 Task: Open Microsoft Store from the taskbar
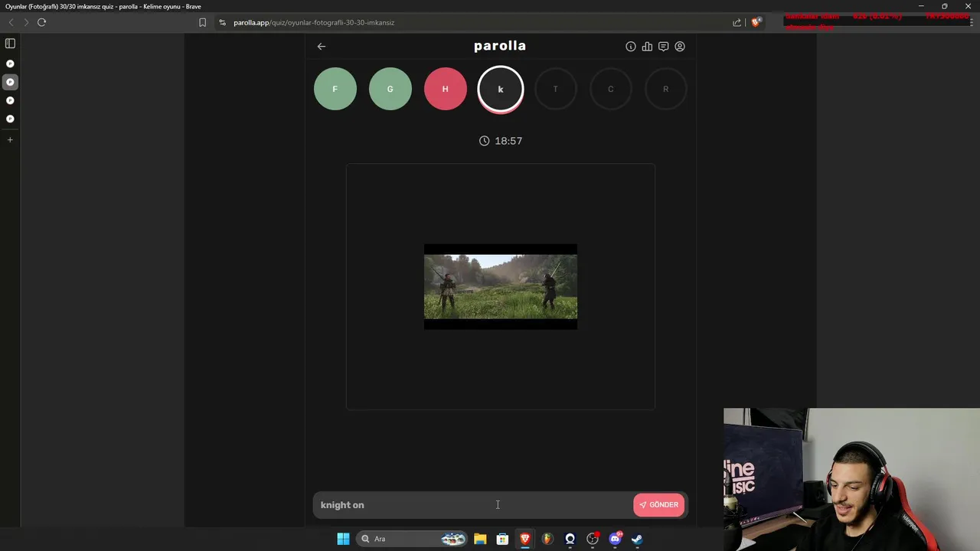(x=502, y=539)
